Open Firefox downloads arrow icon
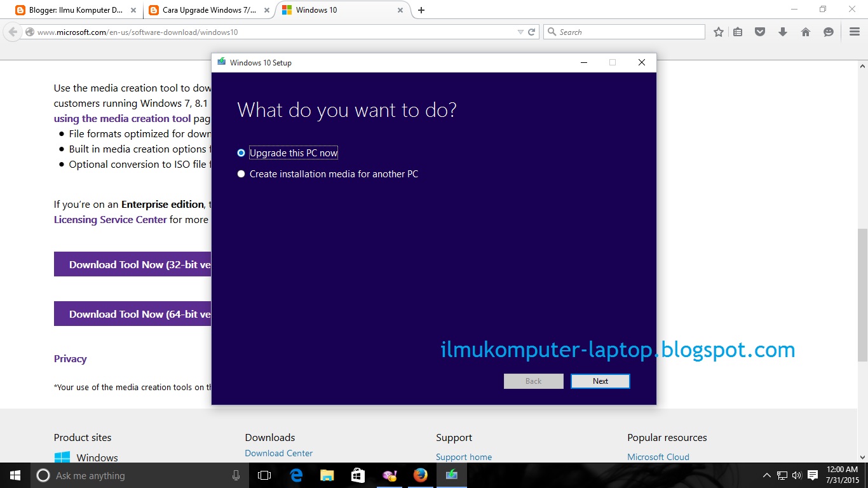The image size is (868, 488). click(783, 32)
